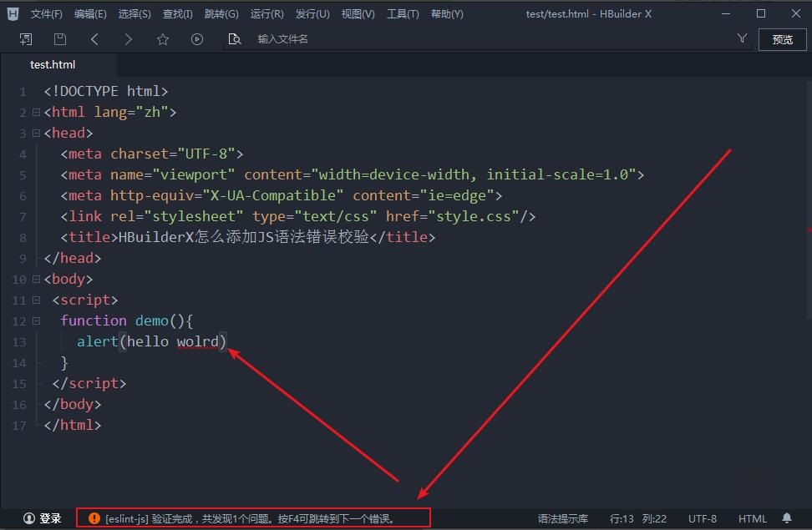The width and height of the screenshot is (812, 530).
Task: Change the HTML language mode
Action: [752, 518]
